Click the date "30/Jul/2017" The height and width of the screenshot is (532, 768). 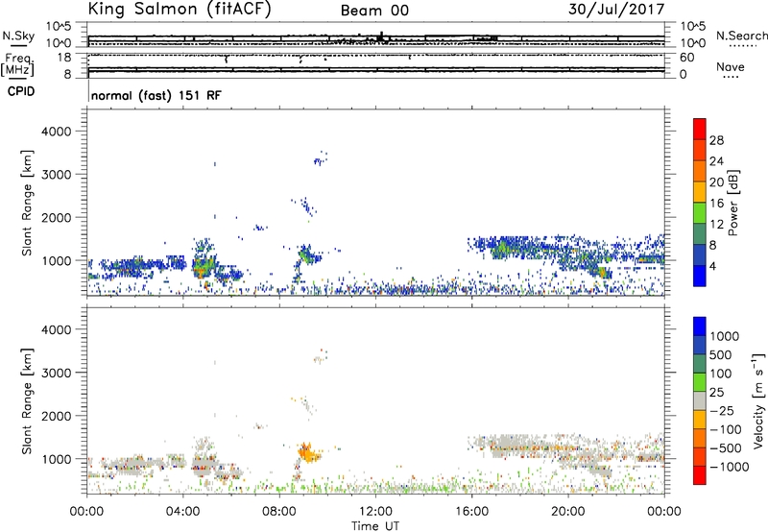[x=616, y=9]
